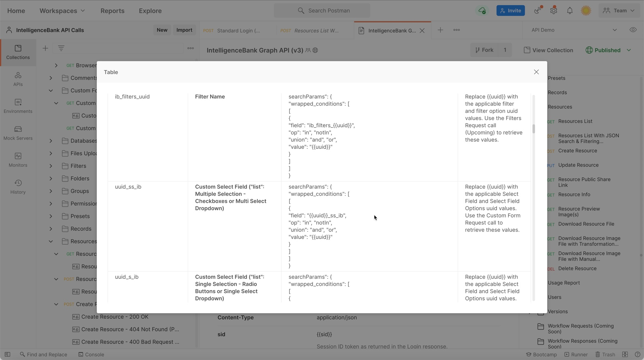The width and height of the screenshot is (644, 360).
Task: Open the Team dropdown
Action: tap(619, 11)
